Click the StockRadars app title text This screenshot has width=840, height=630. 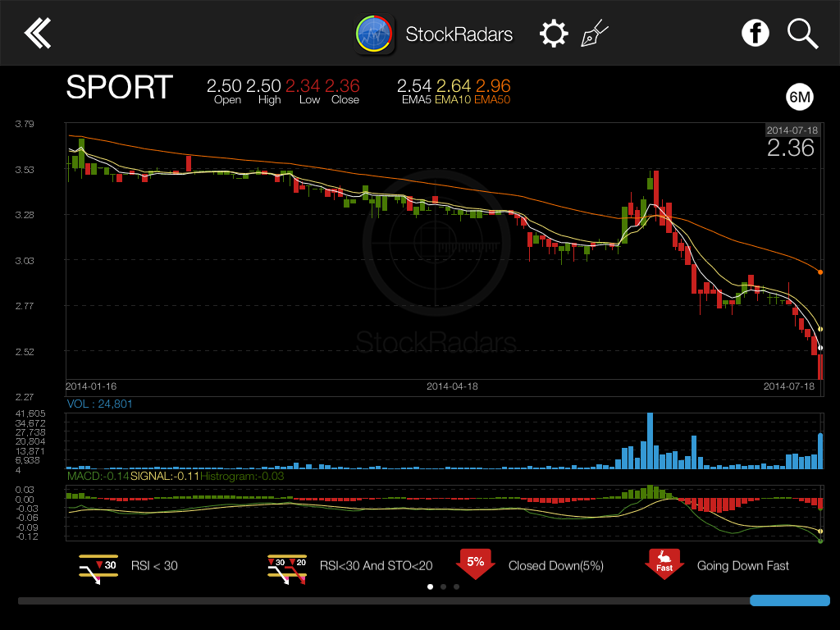click(x=459, y=34)
